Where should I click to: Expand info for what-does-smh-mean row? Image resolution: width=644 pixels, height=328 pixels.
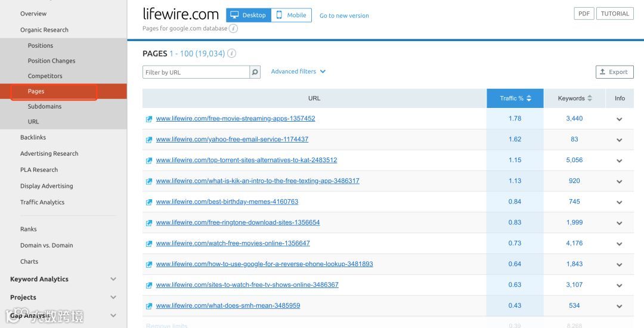pos(620,307)
